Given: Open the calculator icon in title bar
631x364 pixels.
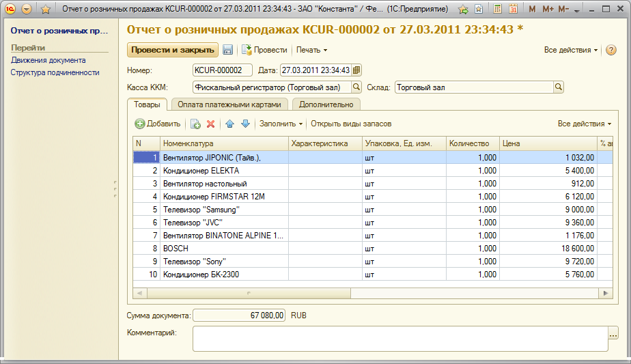Looking at the screenshot, I should click(497, 8).
